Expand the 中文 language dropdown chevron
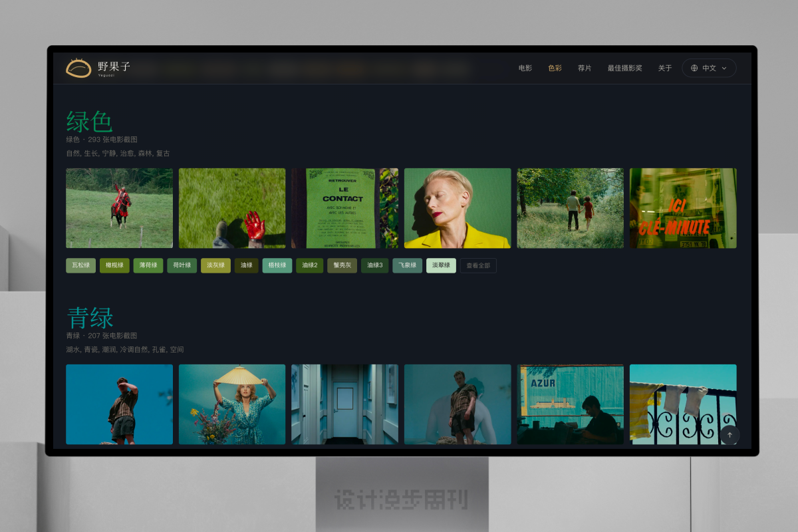This screenshot has width=798, height=532. coord(724,68)
